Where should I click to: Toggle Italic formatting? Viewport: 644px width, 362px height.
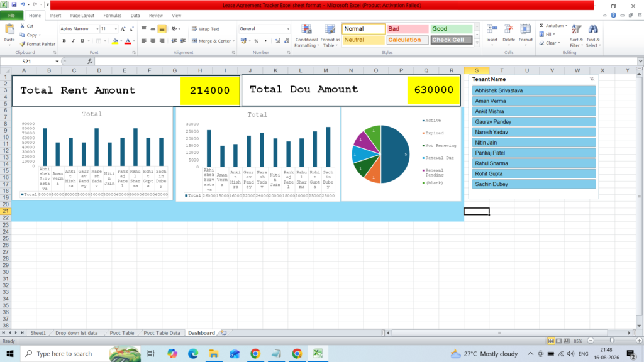coord(73,41)
